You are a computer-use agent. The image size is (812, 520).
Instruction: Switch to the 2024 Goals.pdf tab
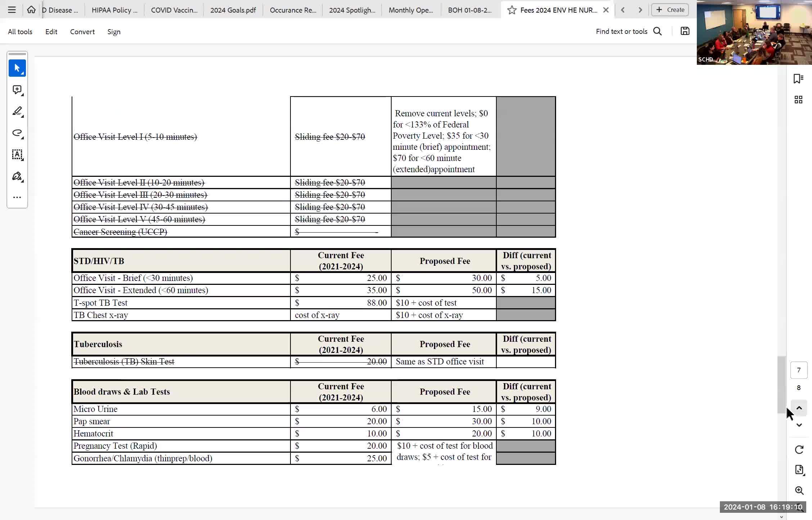tap(233, 10)
